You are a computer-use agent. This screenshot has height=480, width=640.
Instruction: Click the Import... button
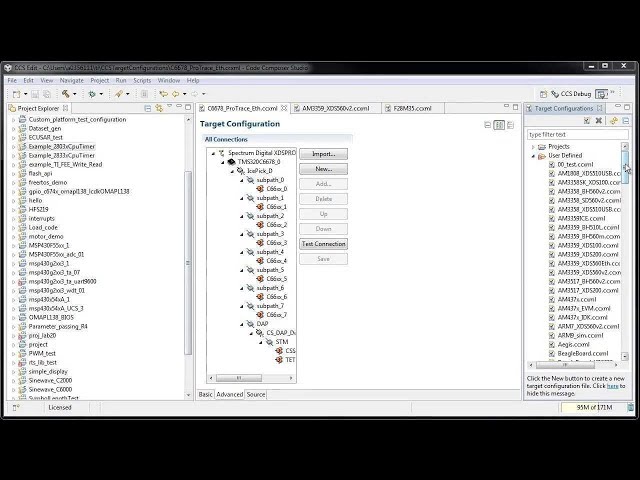[323, 154]
